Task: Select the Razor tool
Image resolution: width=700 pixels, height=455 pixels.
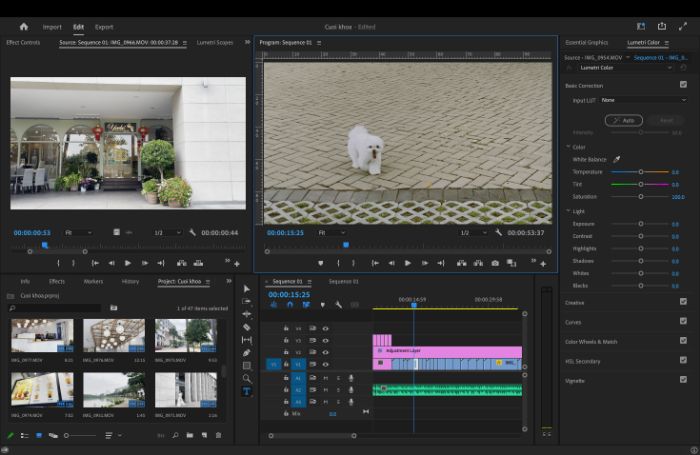Action: coord(246,327)
